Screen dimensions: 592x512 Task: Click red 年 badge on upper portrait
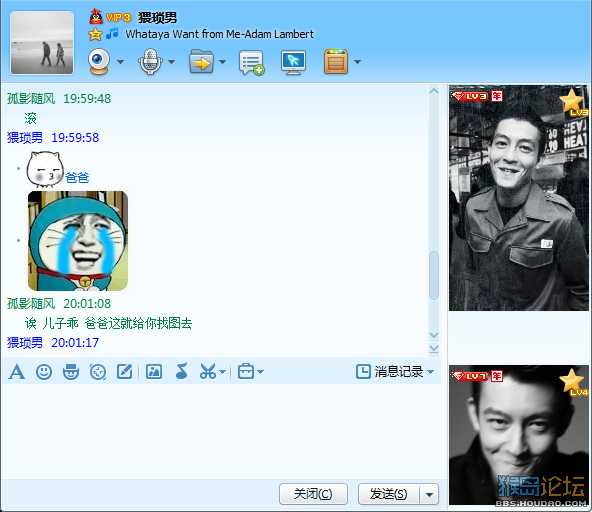click(496, 96)
